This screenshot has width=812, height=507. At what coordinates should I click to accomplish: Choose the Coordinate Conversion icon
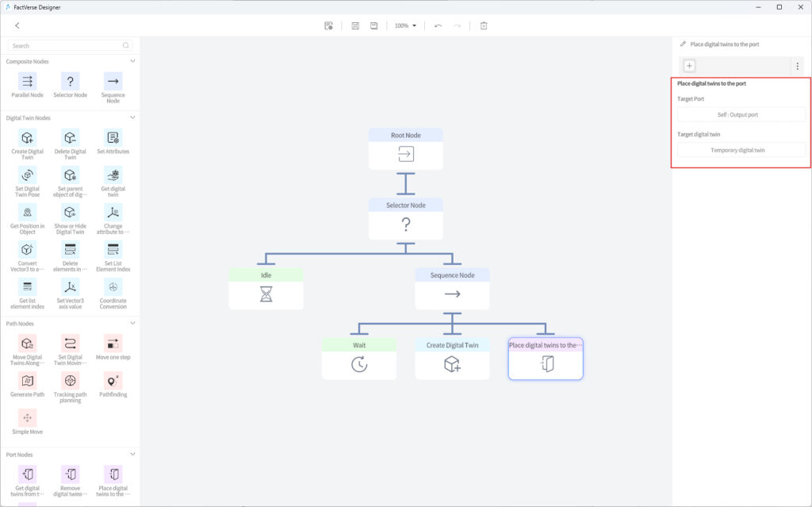[x=113, y=287]
